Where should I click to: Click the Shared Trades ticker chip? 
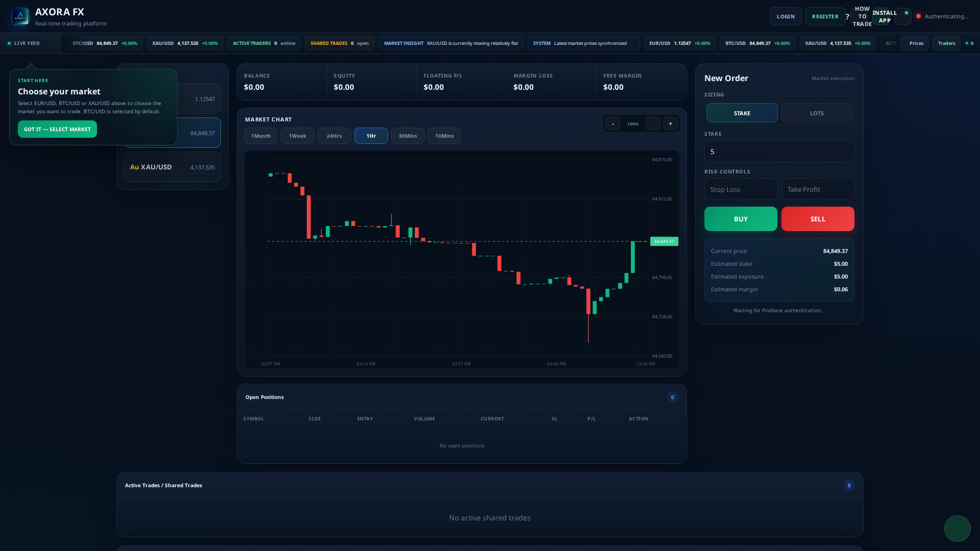click(339, 43)
